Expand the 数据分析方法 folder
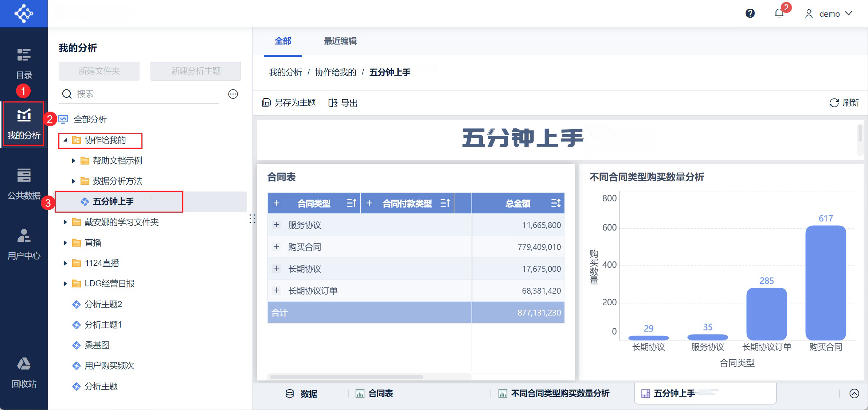The height and width of the screenshot is (410, 868). [x=73, y=181]
